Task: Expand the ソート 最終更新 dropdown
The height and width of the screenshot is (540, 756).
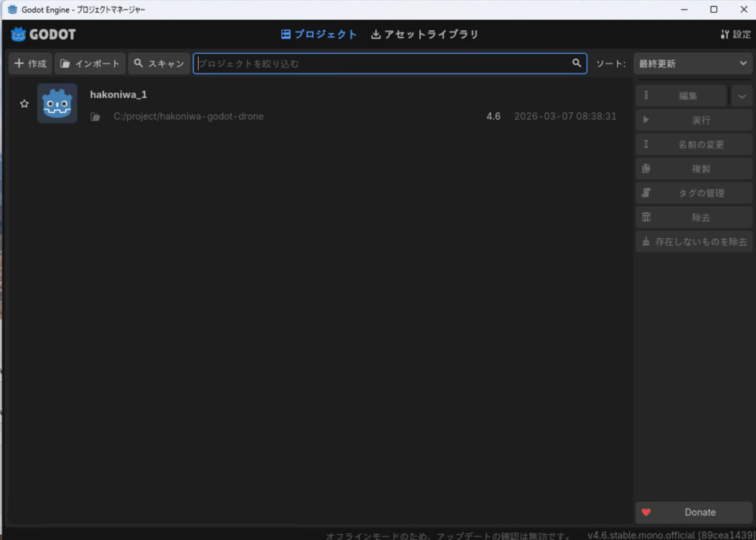Action: pos(693,63)
